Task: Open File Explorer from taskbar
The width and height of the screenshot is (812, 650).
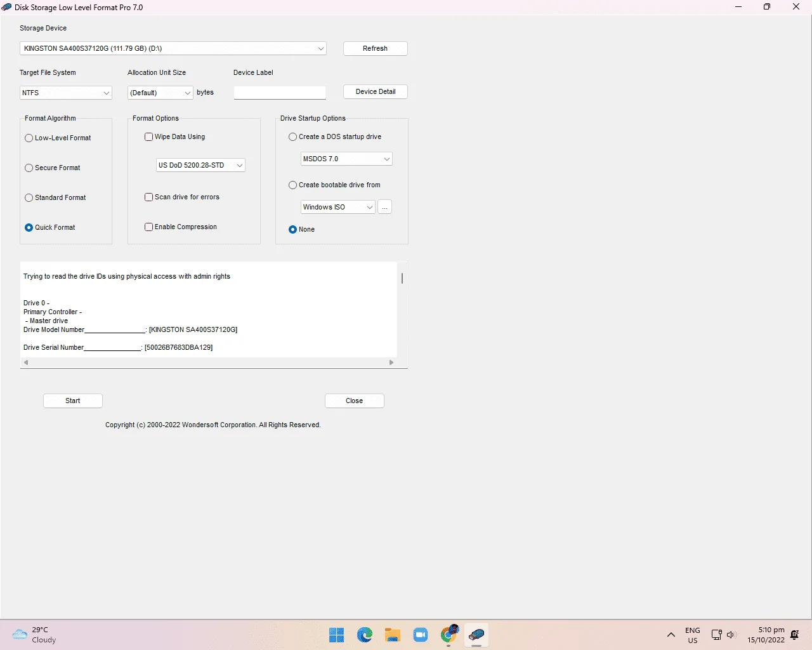Action: (x=393, y=635)
